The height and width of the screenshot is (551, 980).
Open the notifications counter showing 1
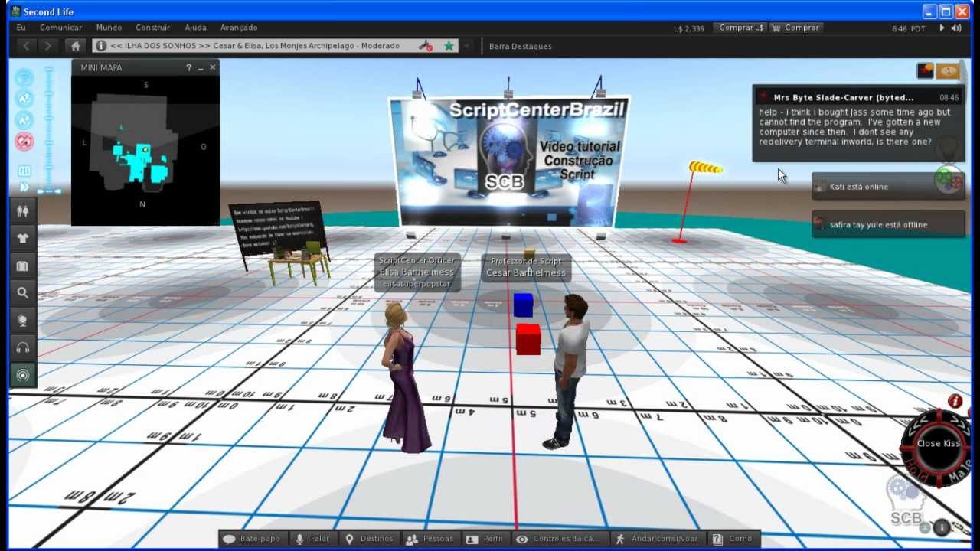tap(949, 71)
